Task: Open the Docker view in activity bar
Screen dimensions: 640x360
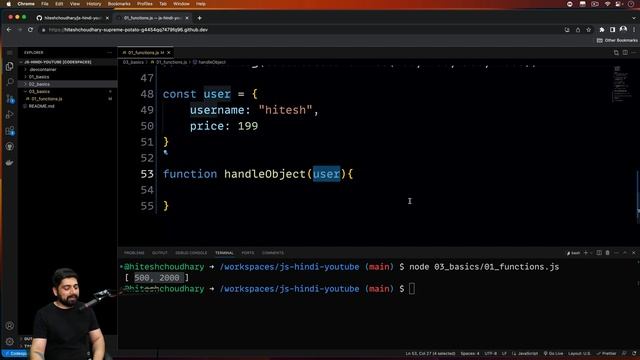Action: pos(10,162)
